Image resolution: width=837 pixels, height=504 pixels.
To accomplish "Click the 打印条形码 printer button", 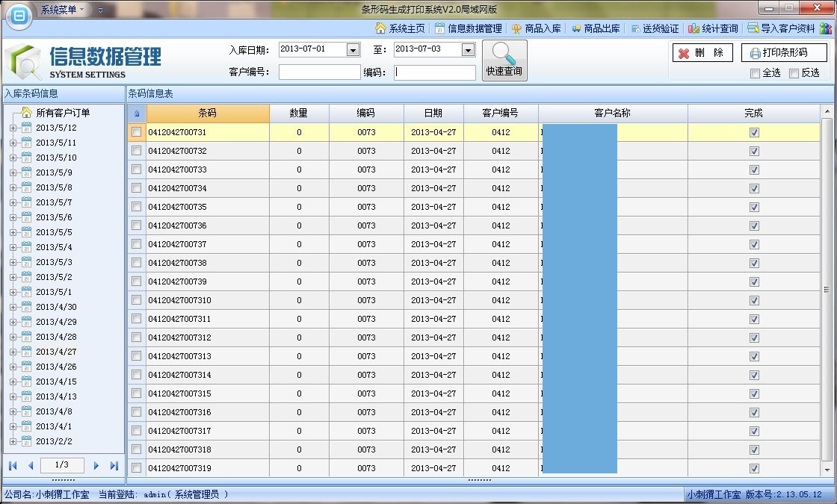I will click(784, 53).
